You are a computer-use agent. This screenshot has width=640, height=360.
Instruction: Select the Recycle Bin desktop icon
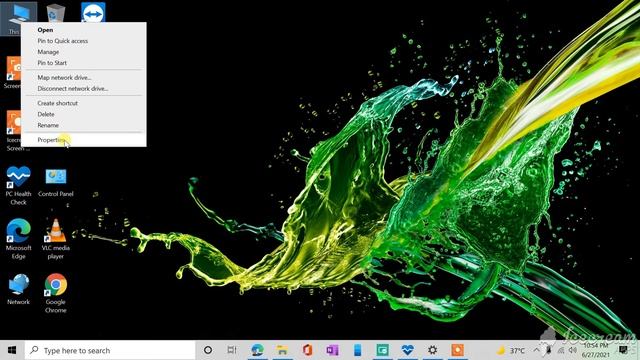(x=56, y=12)
